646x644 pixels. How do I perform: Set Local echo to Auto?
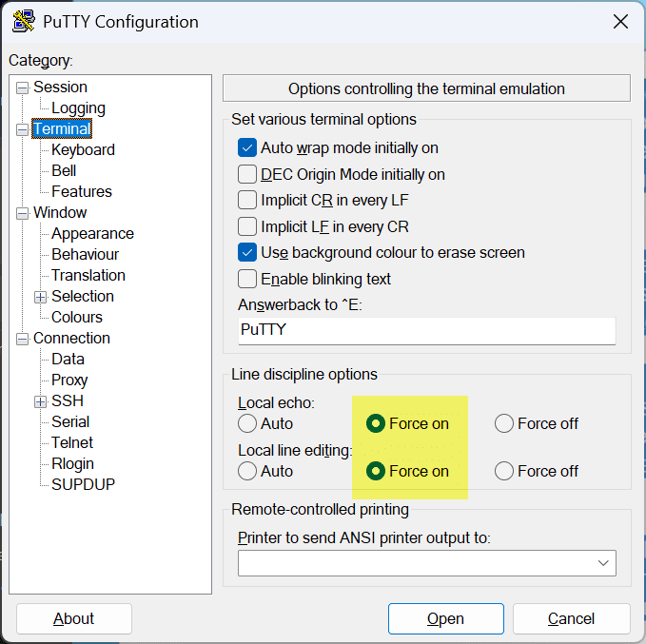click(x=248, y=424)
